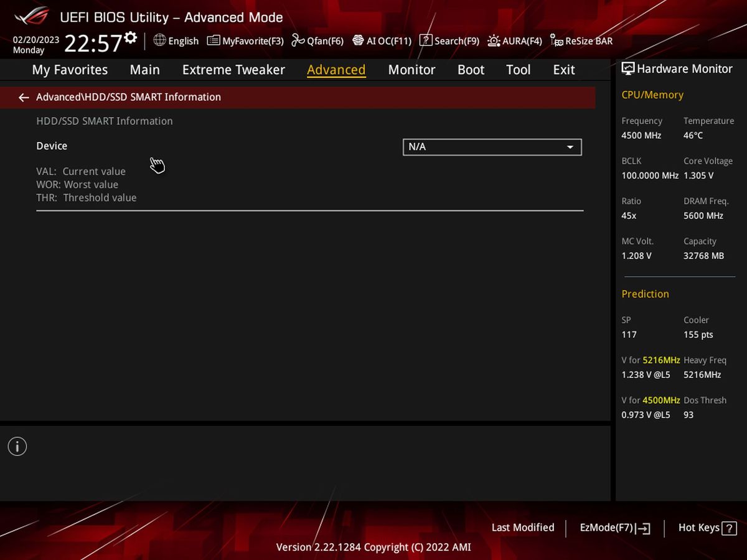This screenshot has width=747, height=560.
Task: Change language from English
Action: (176, 40)
